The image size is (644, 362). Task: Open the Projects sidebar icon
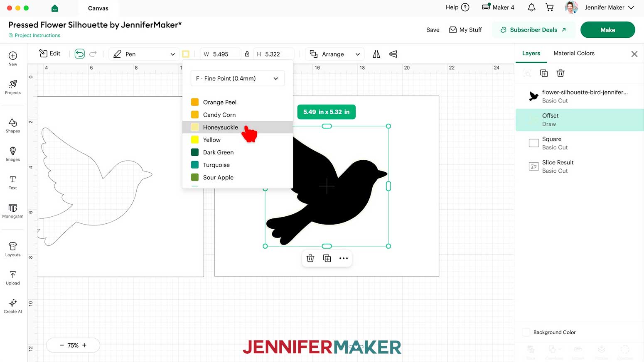point(13,87)
